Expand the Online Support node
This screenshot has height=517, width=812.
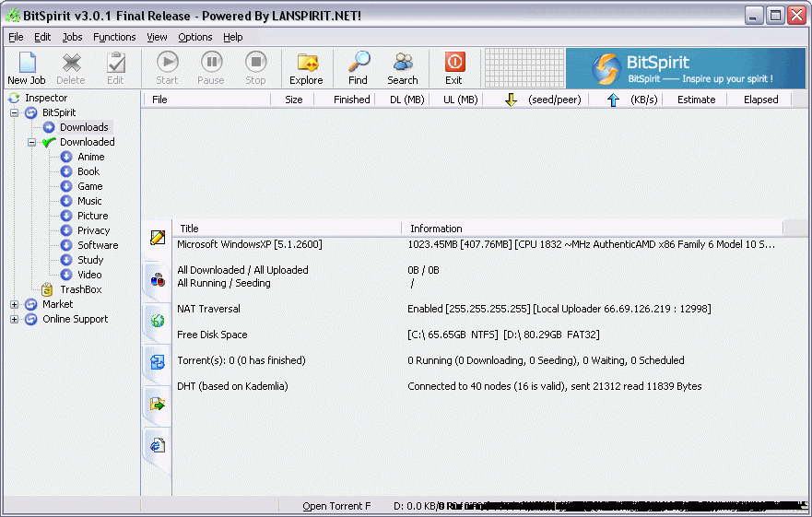point(15,319)
